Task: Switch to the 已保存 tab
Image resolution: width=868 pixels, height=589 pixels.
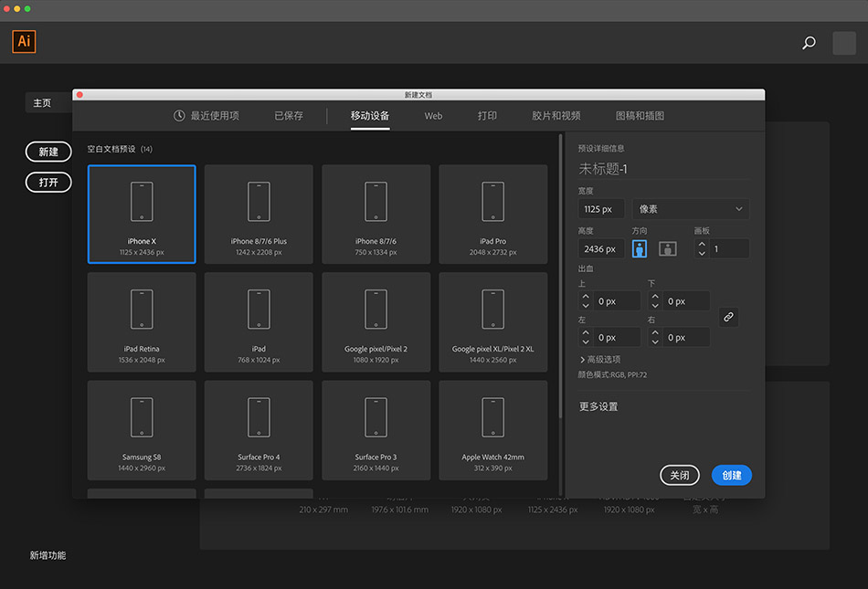Action: click(x=289, y=116)
